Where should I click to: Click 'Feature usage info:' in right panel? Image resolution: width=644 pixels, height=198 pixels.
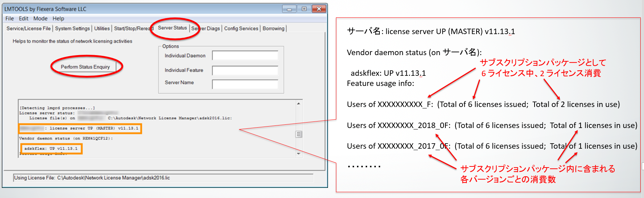coord(381,83)
